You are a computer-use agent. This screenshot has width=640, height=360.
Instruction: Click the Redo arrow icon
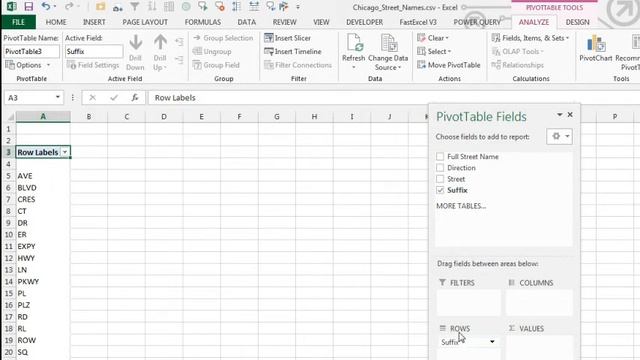click(69, 7)
